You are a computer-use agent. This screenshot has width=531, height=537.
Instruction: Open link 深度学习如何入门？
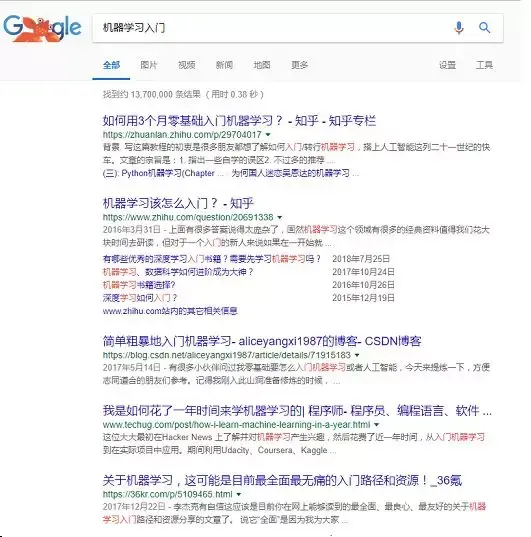tap(140, 298)
